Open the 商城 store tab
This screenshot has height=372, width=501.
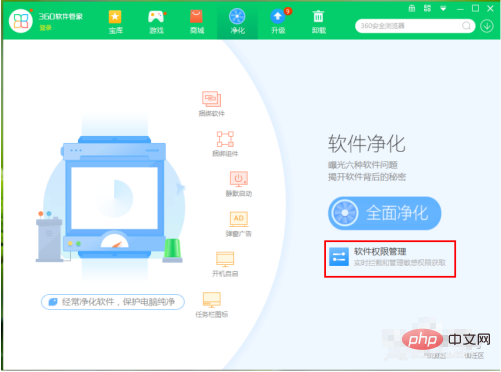[197, 22]
